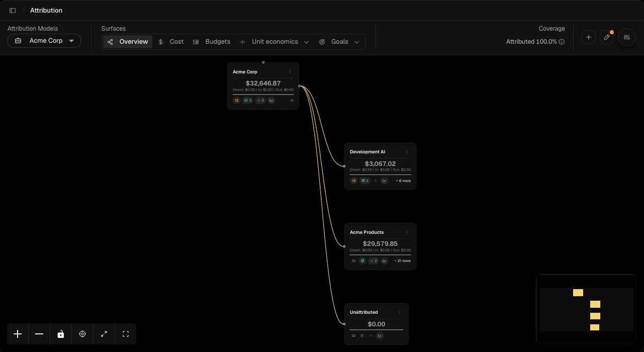
Task: Click the Unattributed $0.00 total
Action: (377, 324)
